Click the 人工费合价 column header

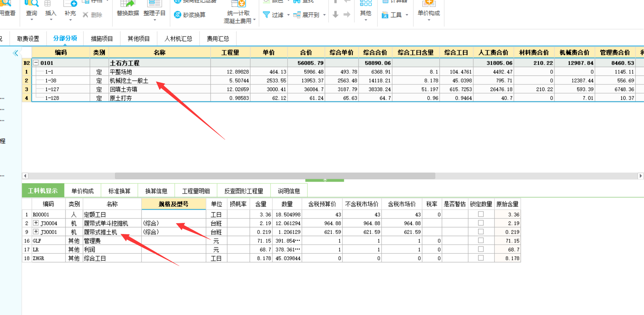click(493, 52)
